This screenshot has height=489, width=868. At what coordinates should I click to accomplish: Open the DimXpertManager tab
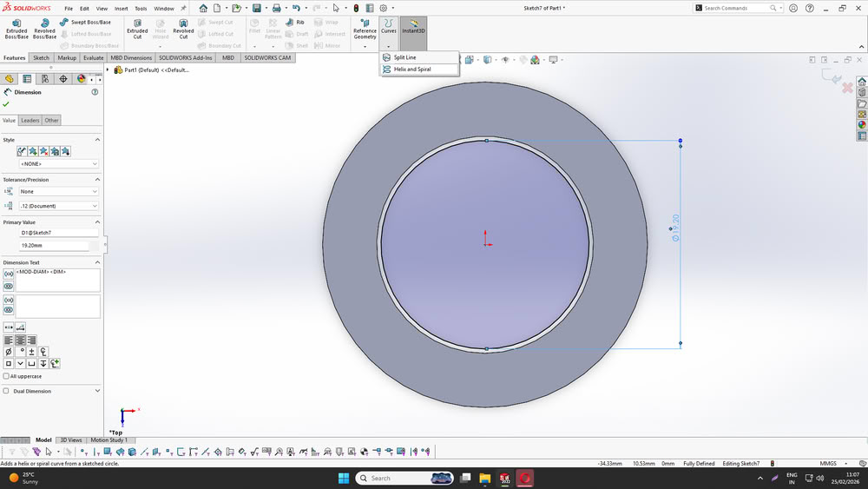(x=63, y=79)
